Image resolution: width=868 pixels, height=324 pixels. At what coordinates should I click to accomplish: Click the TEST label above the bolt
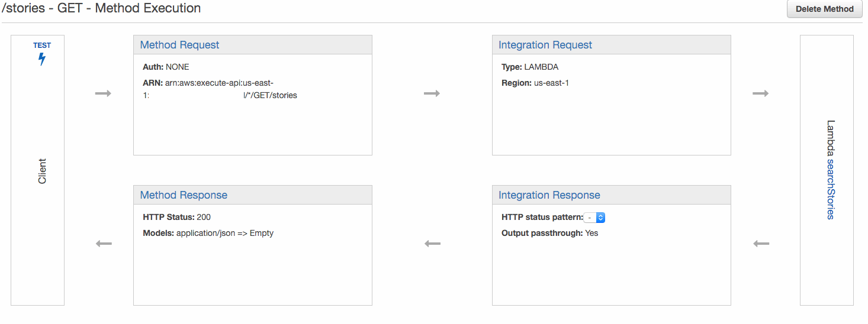(42, 46)
